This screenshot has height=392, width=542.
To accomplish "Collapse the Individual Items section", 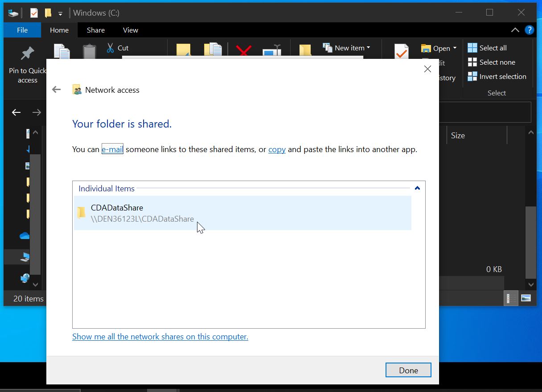I will pos(418,188).
